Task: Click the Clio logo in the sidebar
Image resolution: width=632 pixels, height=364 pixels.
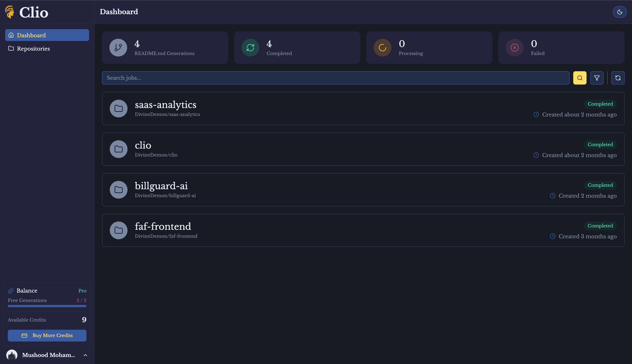Action: tap(26, 12)
